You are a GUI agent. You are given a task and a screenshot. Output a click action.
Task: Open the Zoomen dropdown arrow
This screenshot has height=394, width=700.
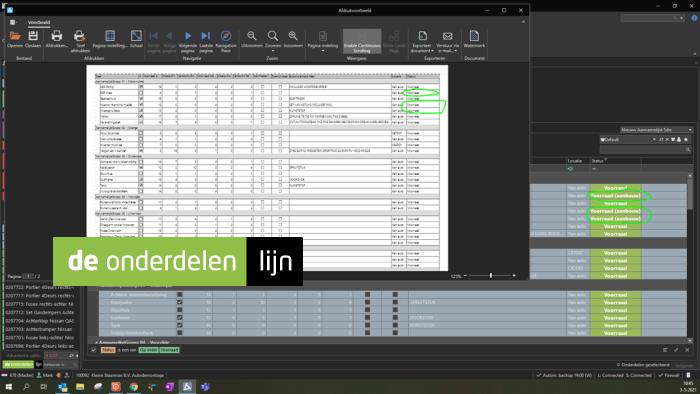click(x=273, y=51)
